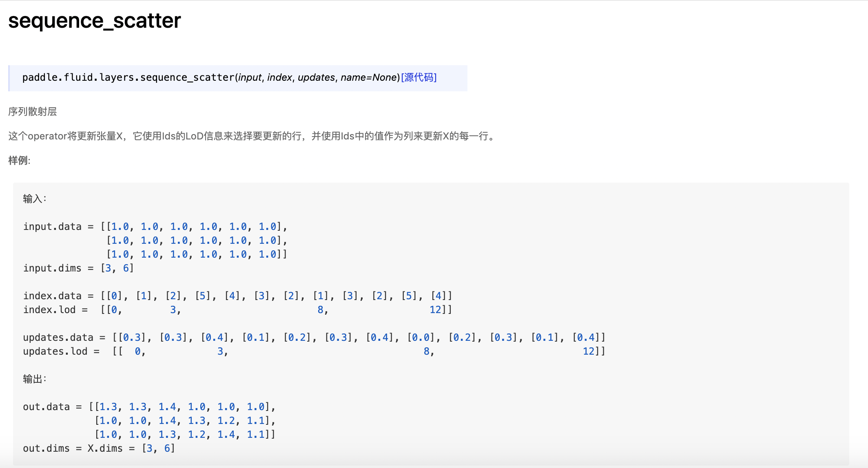Screen dimensions: 868x468
Task: Click the input.data first row line
Action: click(x=155, y=227)
